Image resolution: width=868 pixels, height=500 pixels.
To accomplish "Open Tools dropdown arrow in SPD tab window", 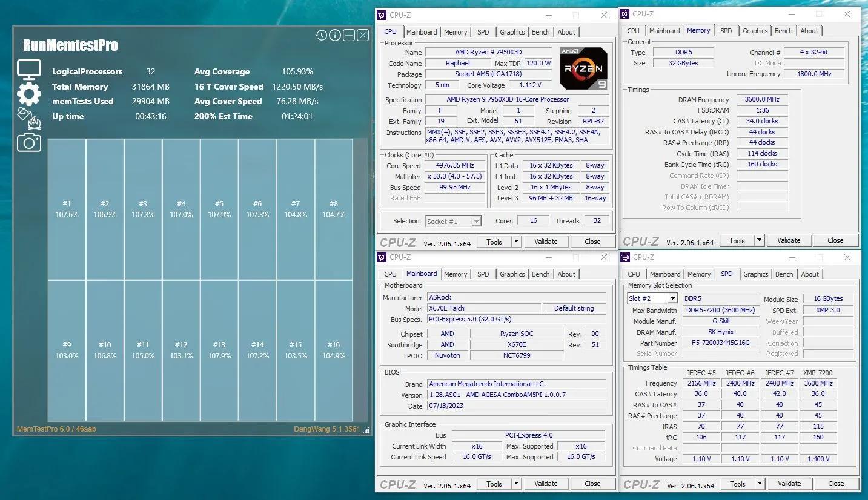I will (x=760, y=484).
